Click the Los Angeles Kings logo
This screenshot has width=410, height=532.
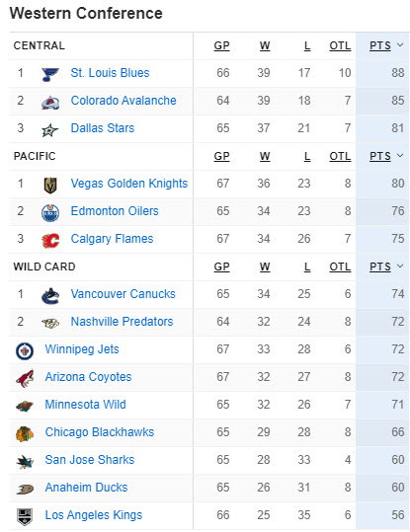25,517
